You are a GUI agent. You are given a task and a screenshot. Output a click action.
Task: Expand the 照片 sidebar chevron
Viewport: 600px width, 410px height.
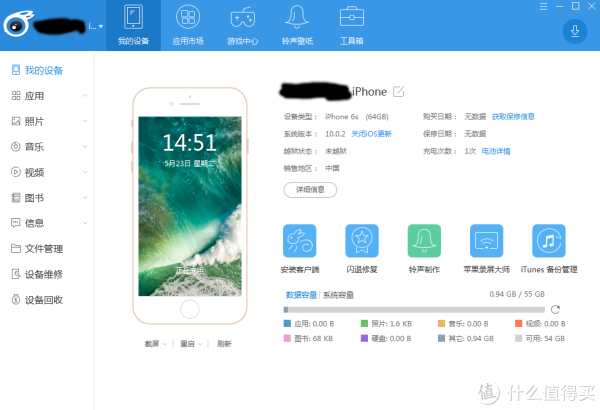[85, 121]
